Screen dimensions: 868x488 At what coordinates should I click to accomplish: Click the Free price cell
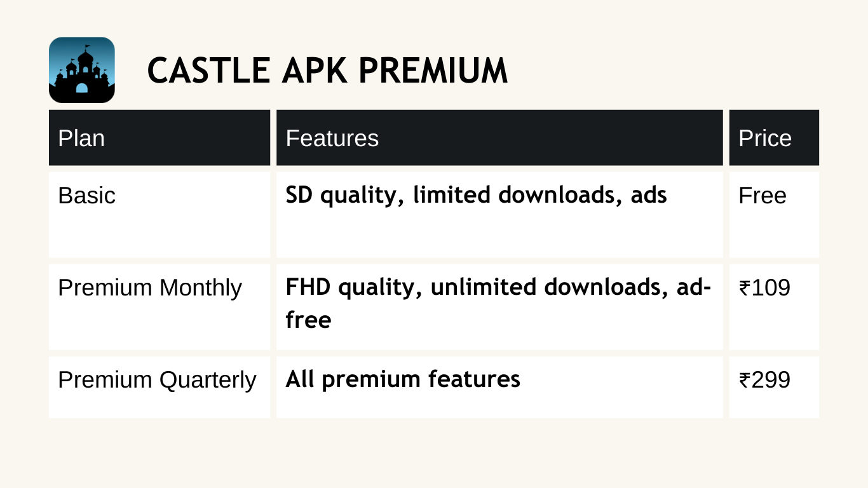(774, 215)
